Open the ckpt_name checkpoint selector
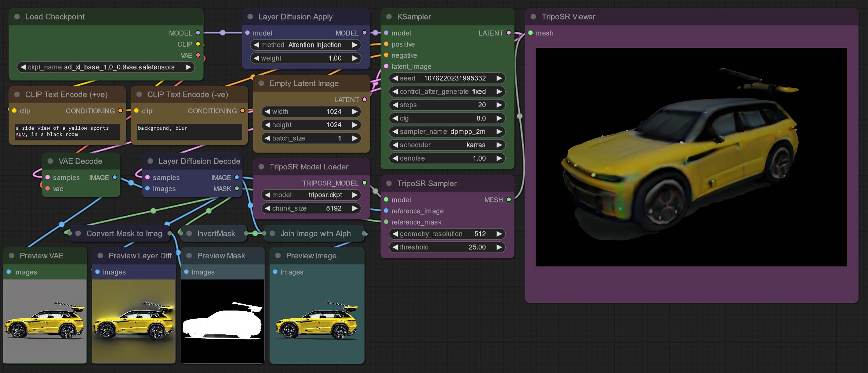Screen dimensions: 868x373 click(x=106, y=67)
